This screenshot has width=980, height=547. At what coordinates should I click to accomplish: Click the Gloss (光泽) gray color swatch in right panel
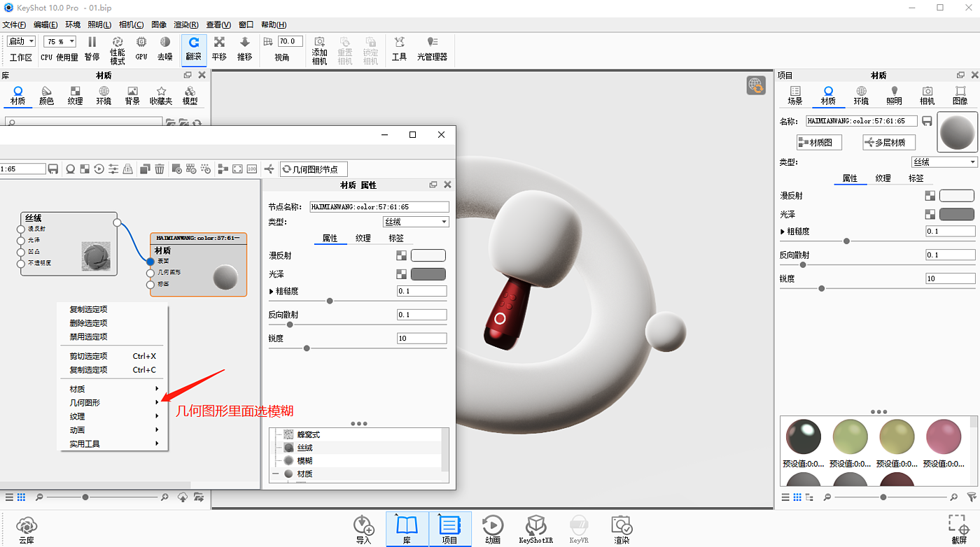click(x=956, y=214)
